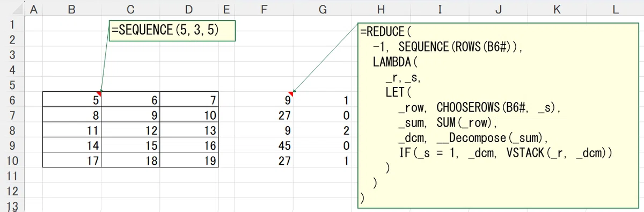644x212 pixels.
Task: Click cell D7 containing 10
Action: pos(188,114)
